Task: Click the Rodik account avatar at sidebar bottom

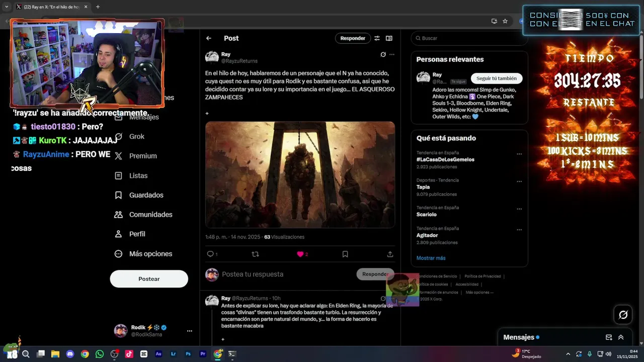Action: point(121,331)
